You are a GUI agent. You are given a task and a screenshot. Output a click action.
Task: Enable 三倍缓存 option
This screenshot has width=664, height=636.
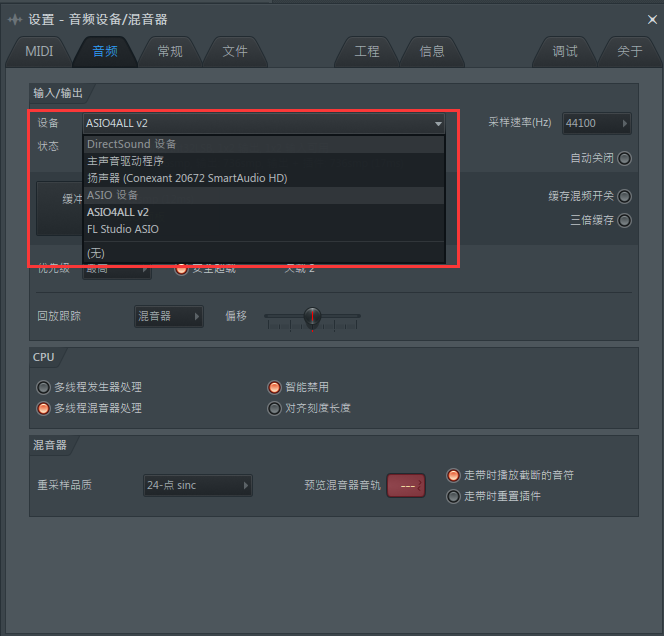[624, 220]
